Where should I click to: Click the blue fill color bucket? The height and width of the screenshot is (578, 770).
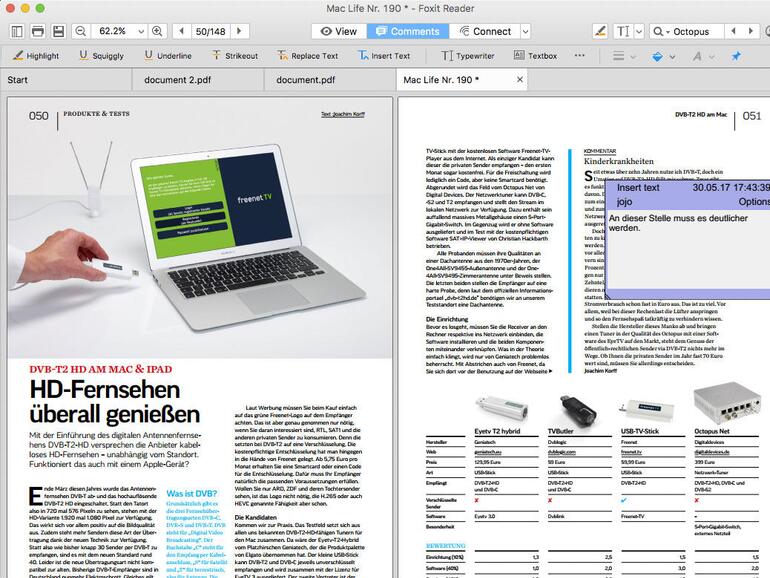tap(658, 56)
